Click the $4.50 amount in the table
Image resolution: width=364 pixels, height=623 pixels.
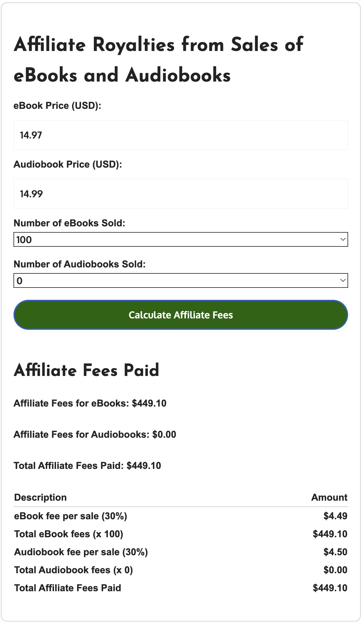point(335,552)
